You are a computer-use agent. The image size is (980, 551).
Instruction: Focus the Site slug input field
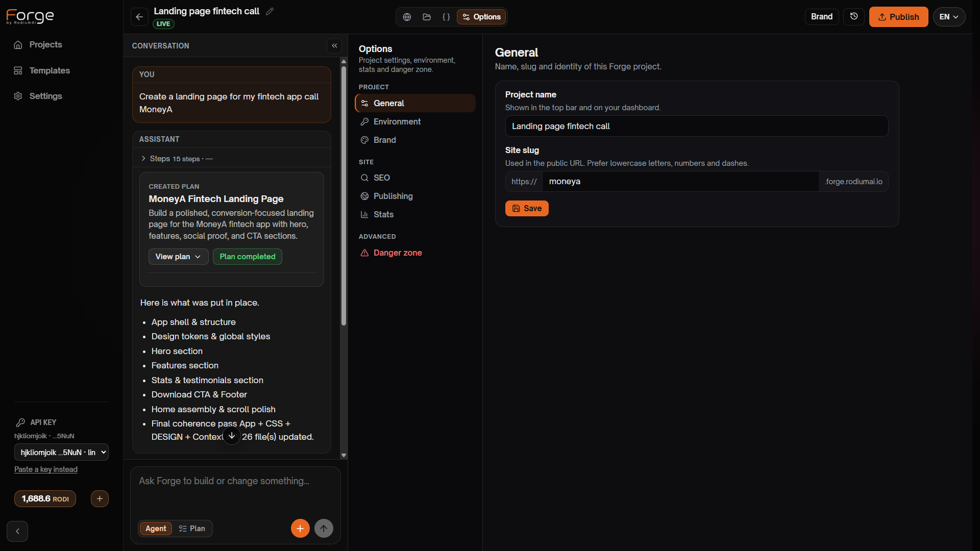(681, 182)
